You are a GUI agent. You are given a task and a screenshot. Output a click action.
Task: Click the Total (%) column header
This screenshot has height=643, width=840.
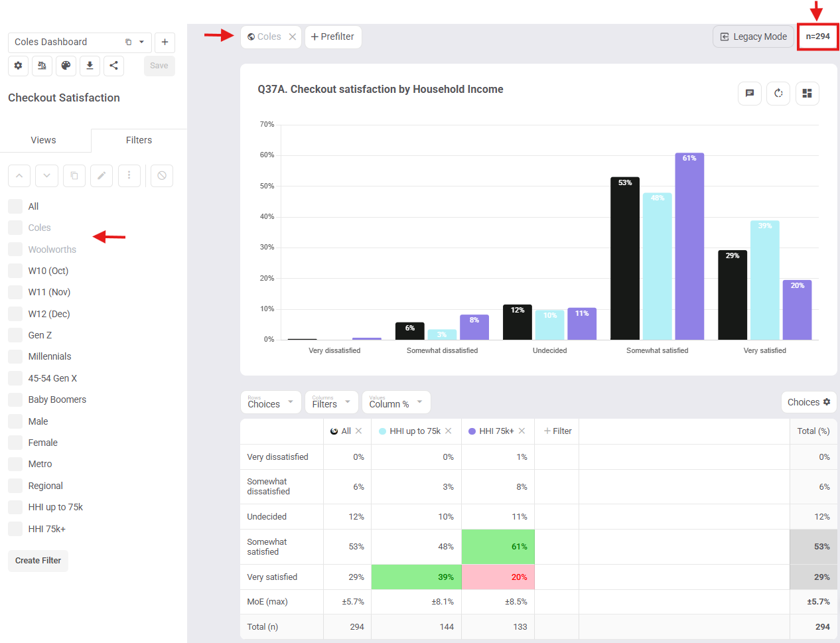click(x=813, y=431)
